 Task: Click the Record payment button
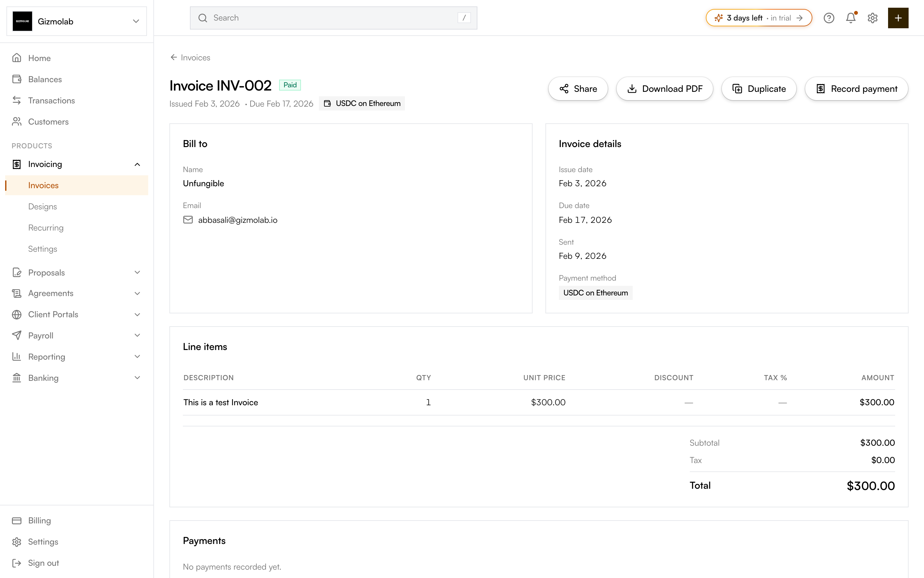[x=856, y=89]
